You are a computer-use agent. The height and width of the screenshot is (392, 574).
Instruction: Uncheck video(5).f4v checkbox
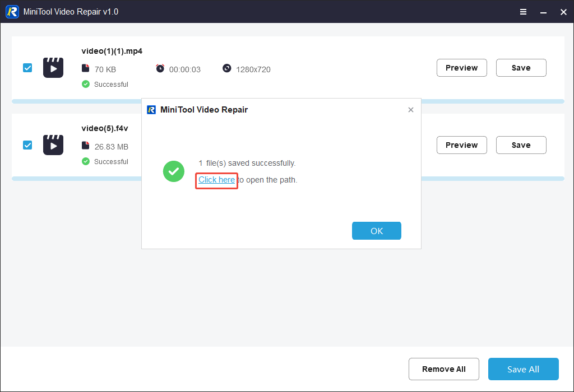coord(27,144)
